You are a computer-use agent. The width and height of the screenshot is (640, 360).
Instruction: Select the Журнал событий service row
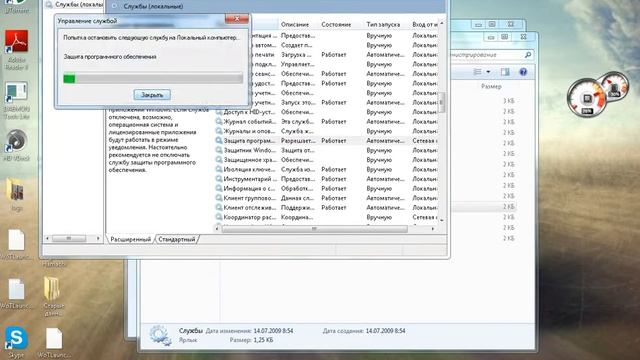click(327, 122)
